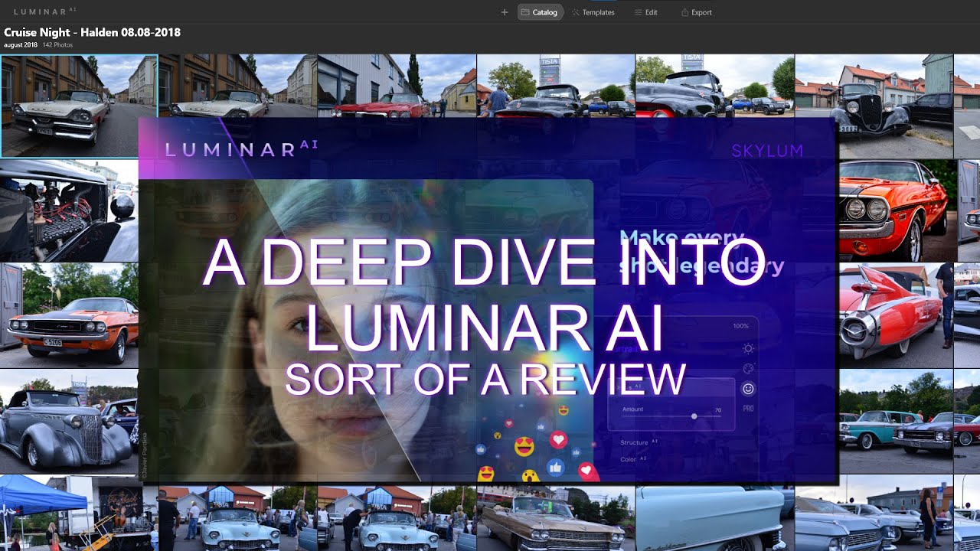Switch to the Edit tab

pos(646,12)
